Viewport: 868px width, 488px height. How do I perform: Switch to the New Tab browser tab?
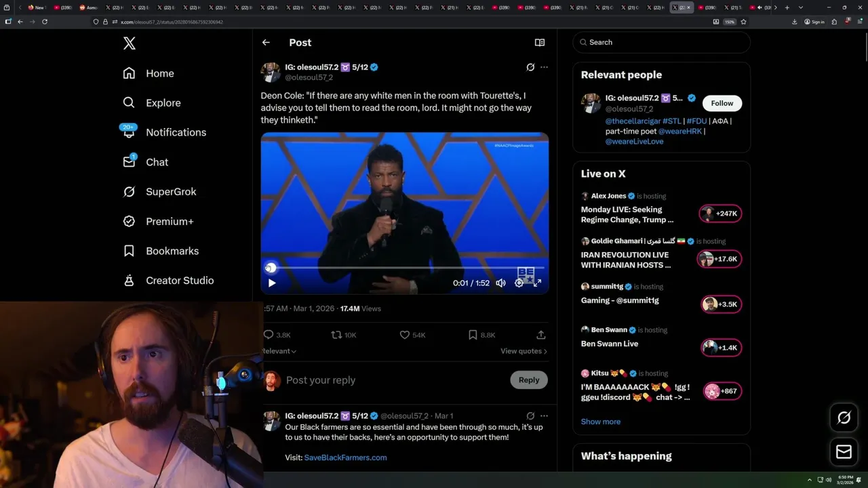(36, 7)
